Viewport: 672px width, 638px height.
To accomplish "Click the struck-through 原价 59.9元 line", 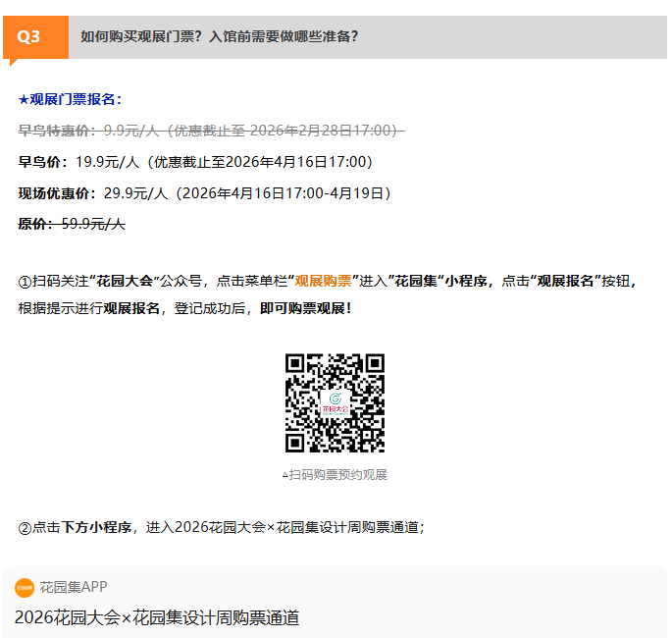I will (72, 224).
